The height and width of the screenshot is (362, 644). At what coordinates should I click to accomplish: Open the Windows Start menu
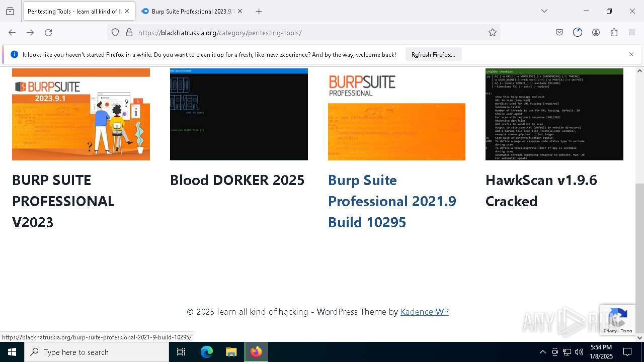[12, 352]
